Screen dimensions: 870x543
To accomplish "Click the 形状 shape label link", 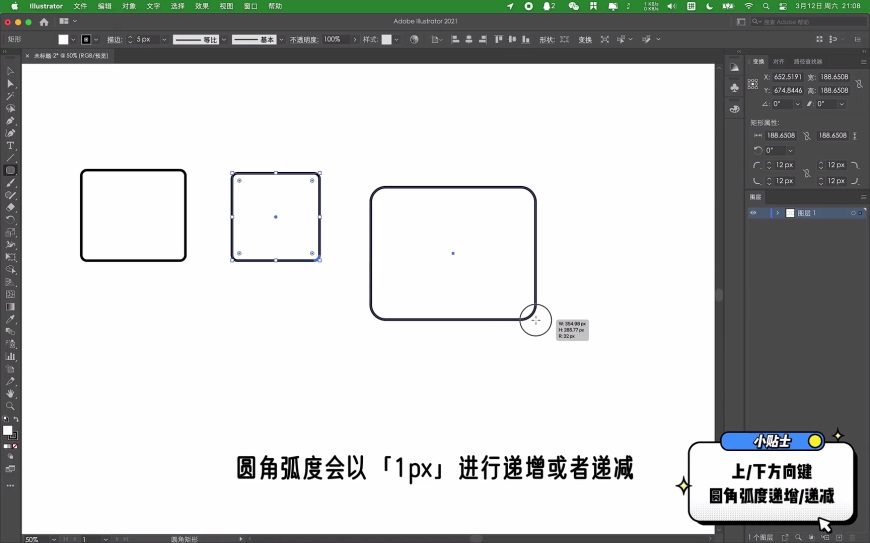I will coord(547,39).
